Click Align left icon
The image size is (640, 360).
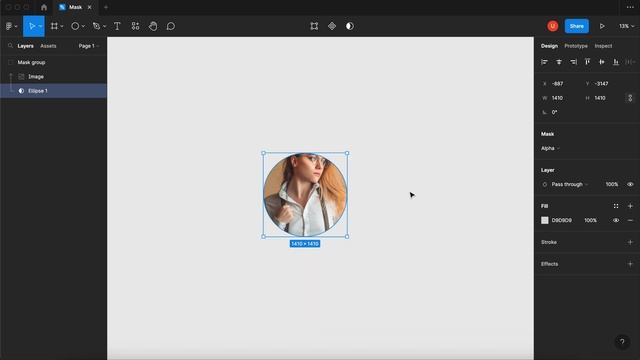[544, 62]
